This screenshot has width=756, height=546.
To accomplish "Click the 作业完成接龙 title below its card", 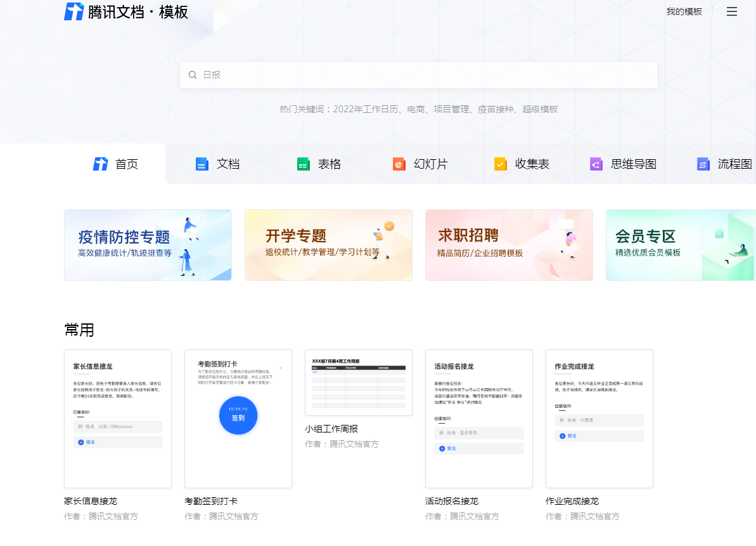I will [572, 501].
